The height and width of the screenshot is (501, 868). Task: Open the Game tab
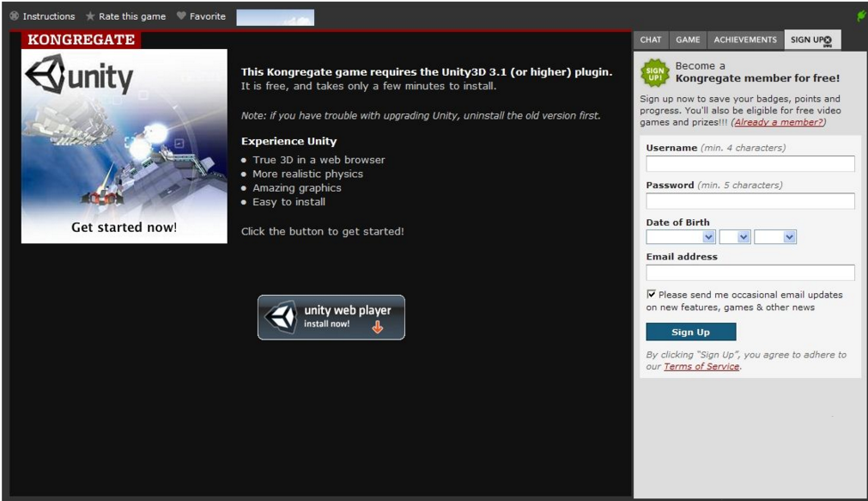tap(688, 40)
